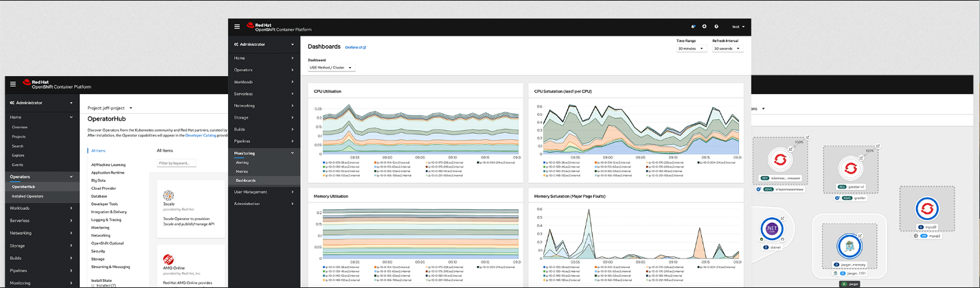
Task: Select Installed Operators in the sidebar
Action: [27, 196]
